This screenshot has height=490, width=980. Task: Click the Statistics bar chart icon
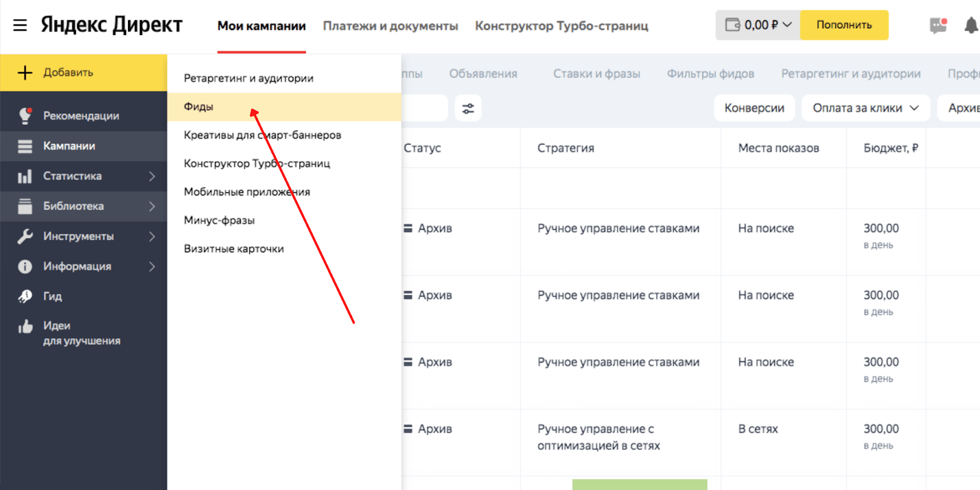25,176
